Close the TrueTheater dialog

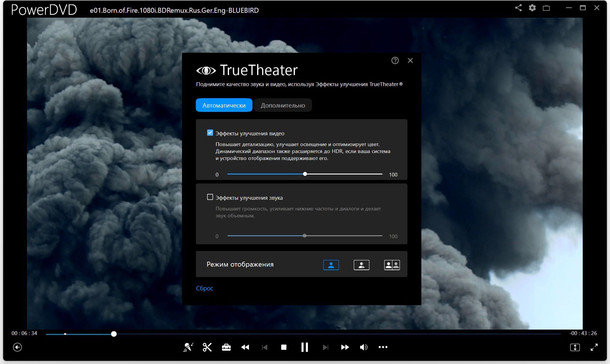click(x=410, y=60)
